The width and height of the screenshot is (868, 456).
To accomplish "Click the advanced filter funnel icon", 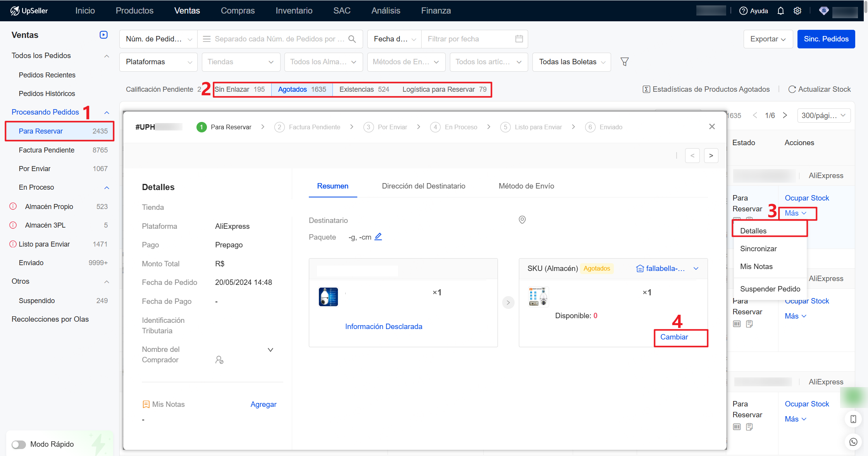I will click(624, 62).
